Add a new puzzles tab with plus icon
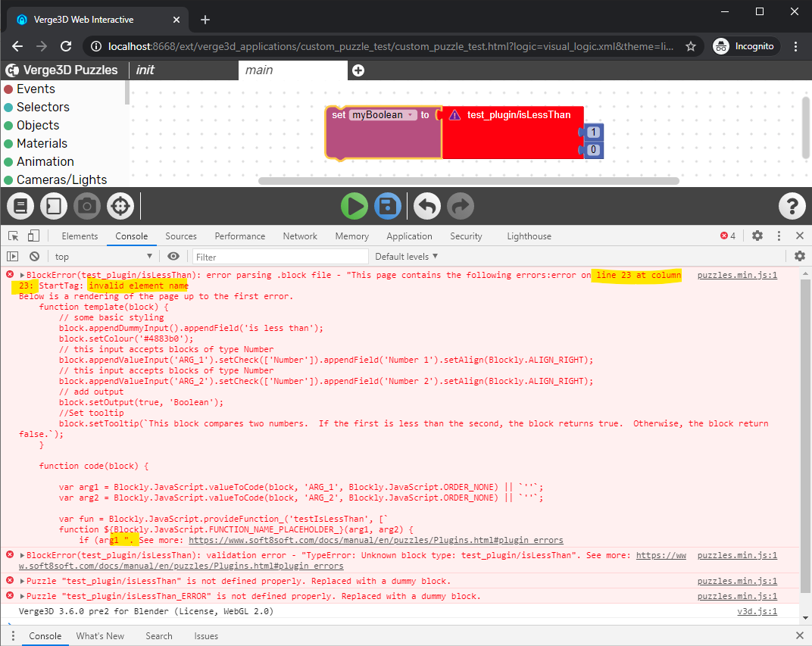Viewport: 812px width, 646px height. coord(358,70)
